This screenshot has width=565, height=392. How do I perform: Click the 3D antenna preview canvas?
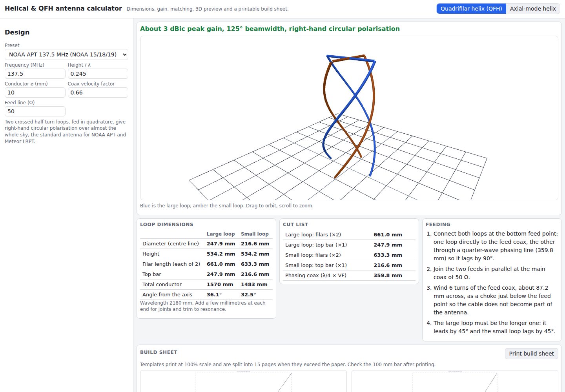coord(349,118)
